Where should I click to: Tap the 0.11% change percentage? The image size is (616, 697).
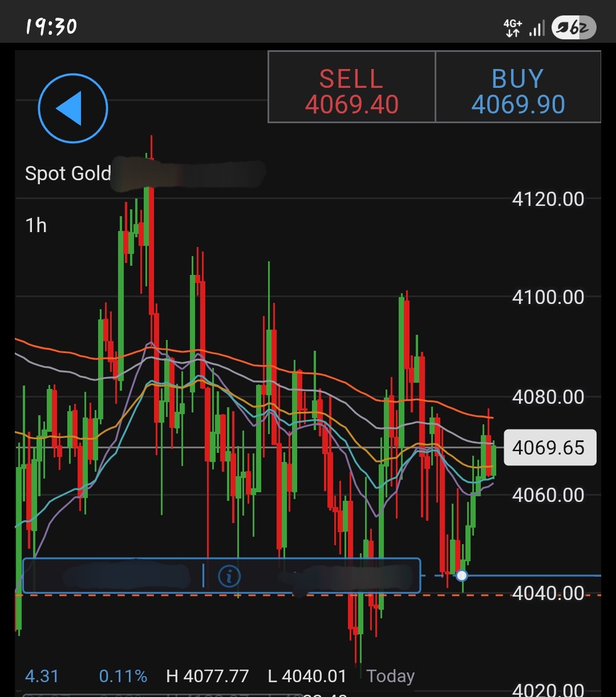coord(123,675)
